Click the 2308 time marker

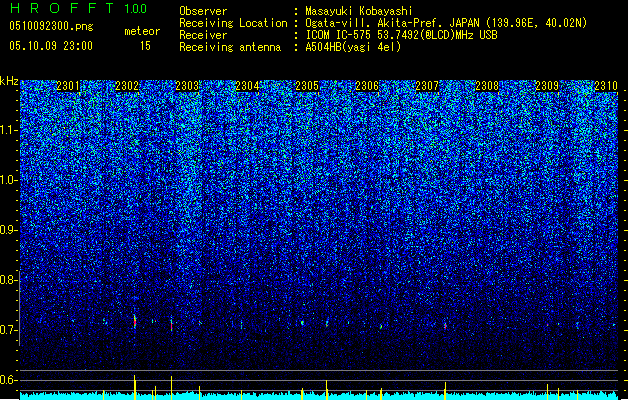click(487, 86)
